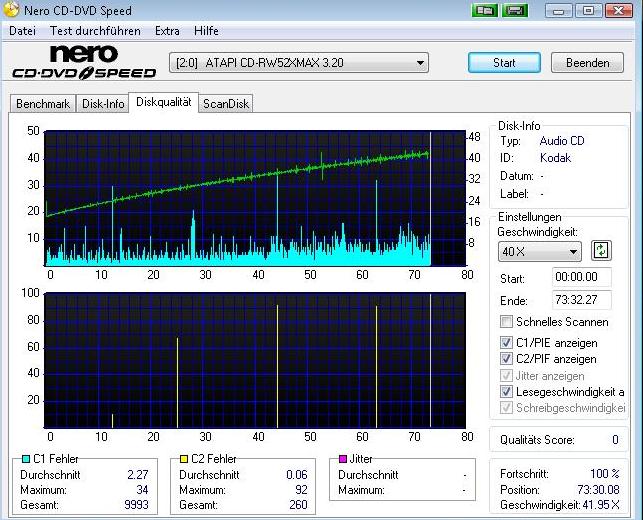The image size is (643, 520).
Task: Open the Extra menu
Action: click(167, 31)
